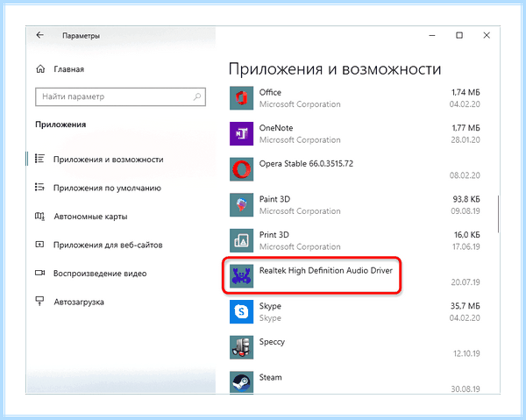The width and height of the screenshot is (526, 420).
Task: Select the Opera Stable app icon
Action: (x=241, y=169)
